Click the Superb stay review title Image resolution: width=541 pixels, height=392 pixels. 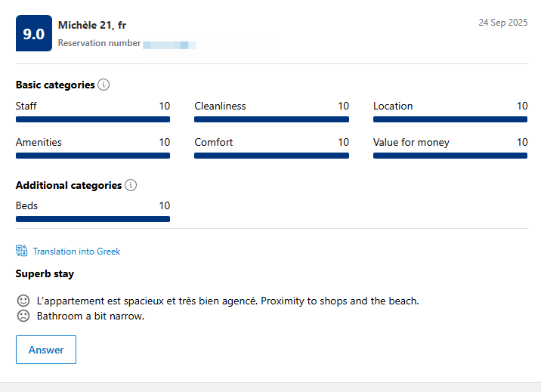tap(45, 273)
